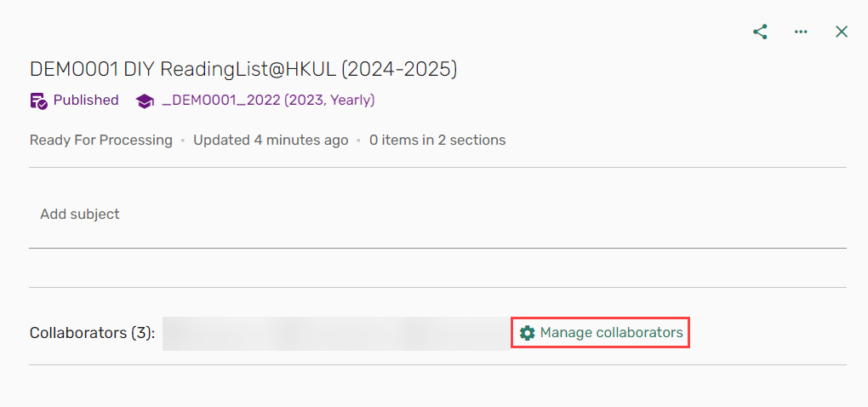This screenshot has width=868, height=407.
Task: Open the Manage collaborators link text
Action: (x=611, y=333)
